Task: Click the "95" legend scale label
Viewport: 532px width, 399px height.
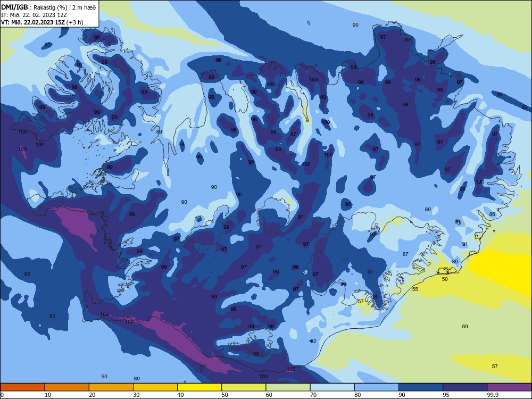Action: click(x=446, y=395)
